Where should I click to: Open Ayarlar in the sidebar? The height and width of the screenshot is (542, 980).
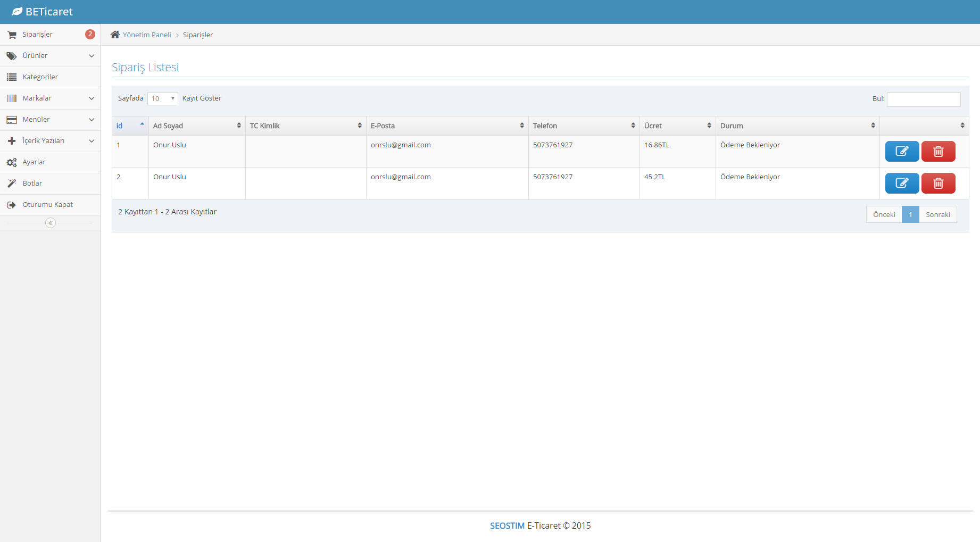point(34,162)
